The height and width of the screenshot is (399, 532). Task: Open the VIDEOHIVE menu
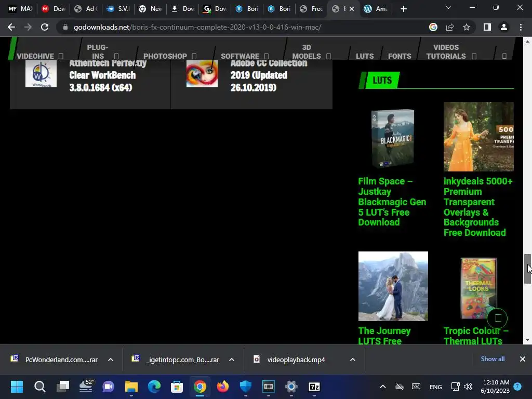coord(39,56)
